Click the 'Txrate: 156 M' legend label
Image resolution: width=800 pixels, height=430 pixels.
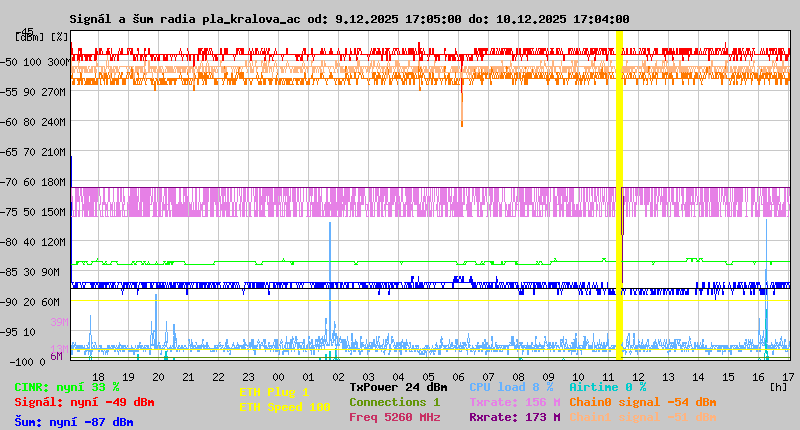click(x=515, y=402)
